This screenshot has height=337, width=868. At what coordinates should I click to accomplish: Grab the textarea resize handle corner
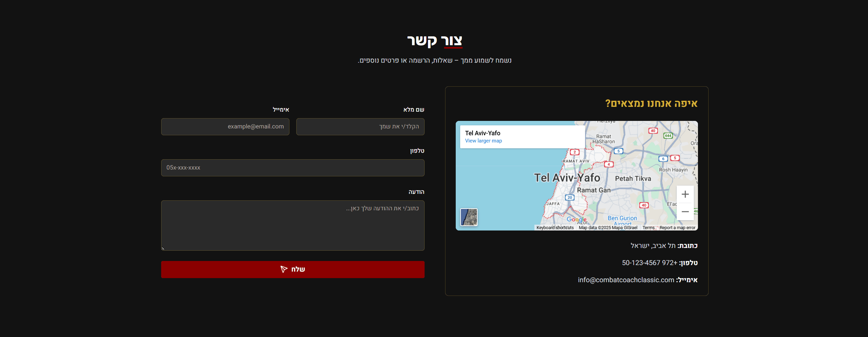(163, 249)
